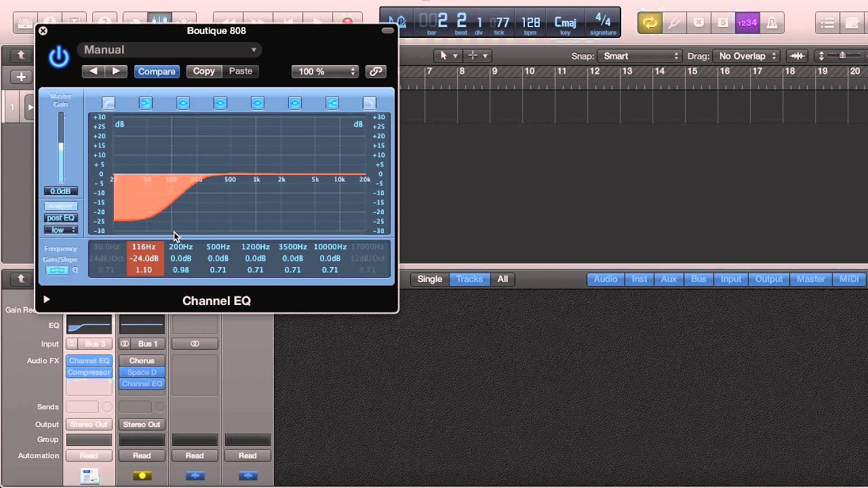The height and width of the screenshot is (488, 868).
Task: Click the Paste button
Action: (241, 71)
